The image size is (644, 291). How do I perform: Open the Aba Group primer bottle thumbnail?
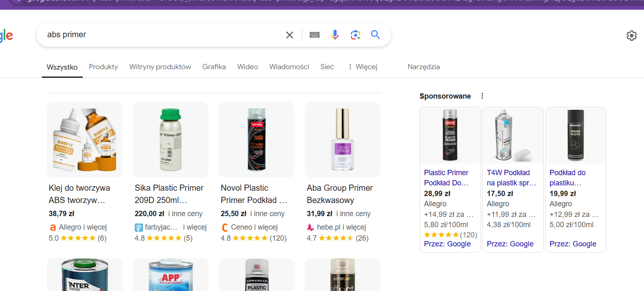[x=342, y=140]
